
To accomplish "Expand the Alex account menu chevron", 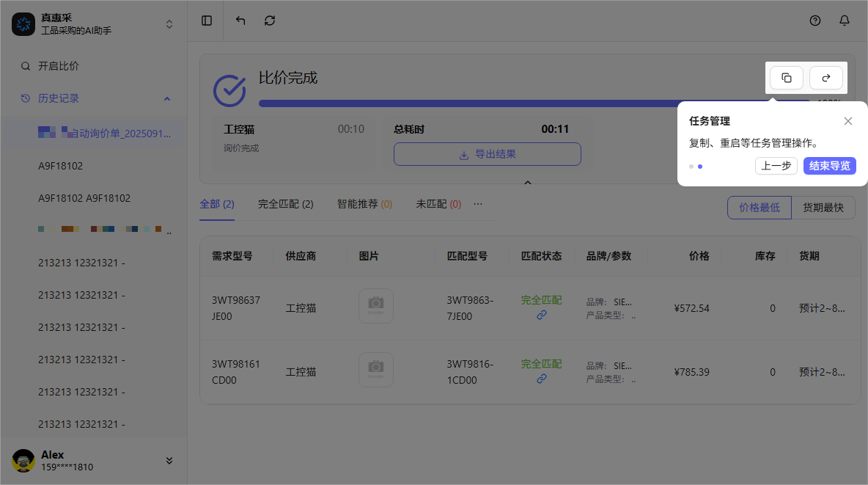I will 169,461.
